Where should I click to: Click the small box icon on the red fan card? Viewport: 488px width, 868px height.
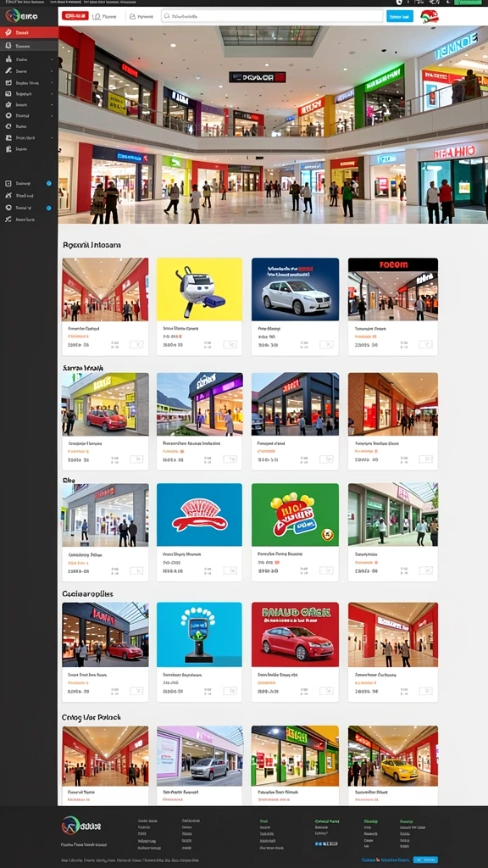230,570
